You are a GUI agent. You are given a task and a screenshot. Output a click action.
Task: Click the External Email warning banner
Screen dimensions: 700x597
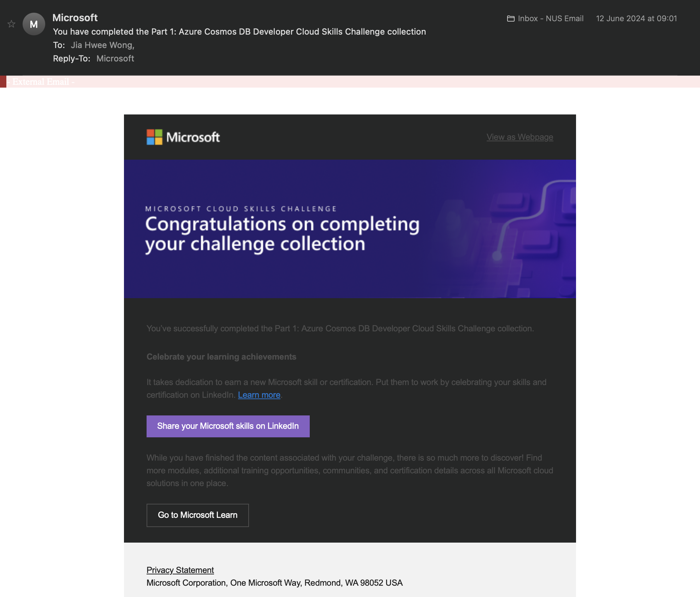41,82
